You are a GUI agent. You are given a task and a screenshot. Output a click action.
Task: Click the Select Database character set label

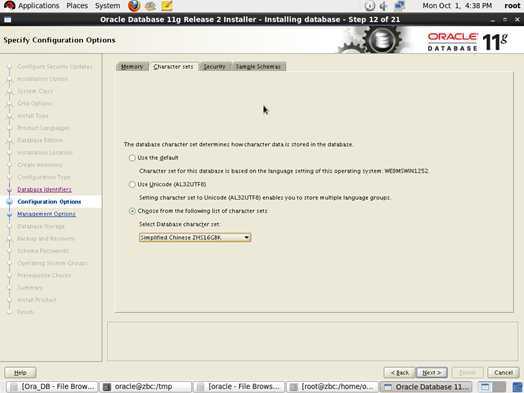pyautogui.click(x=180, y=224)
